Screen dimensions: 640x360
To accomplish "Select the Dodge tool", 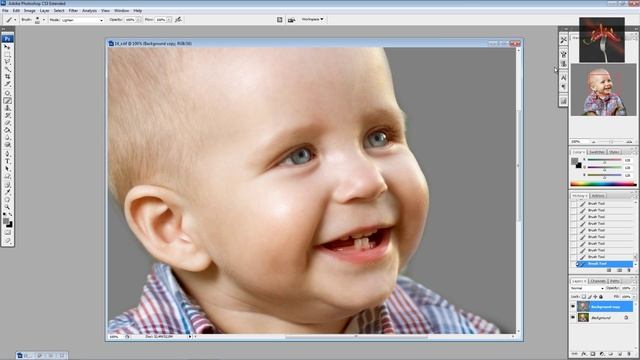I will [7, 144].
